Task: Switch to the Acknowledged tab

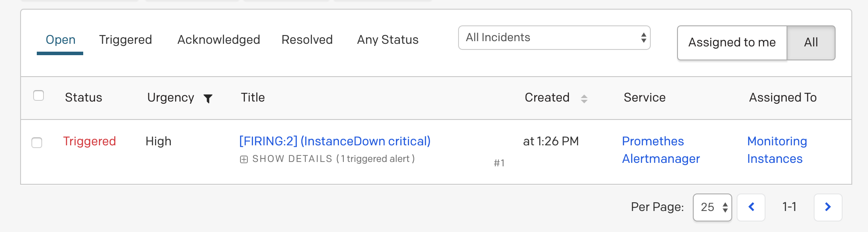Action: [219, 40]
